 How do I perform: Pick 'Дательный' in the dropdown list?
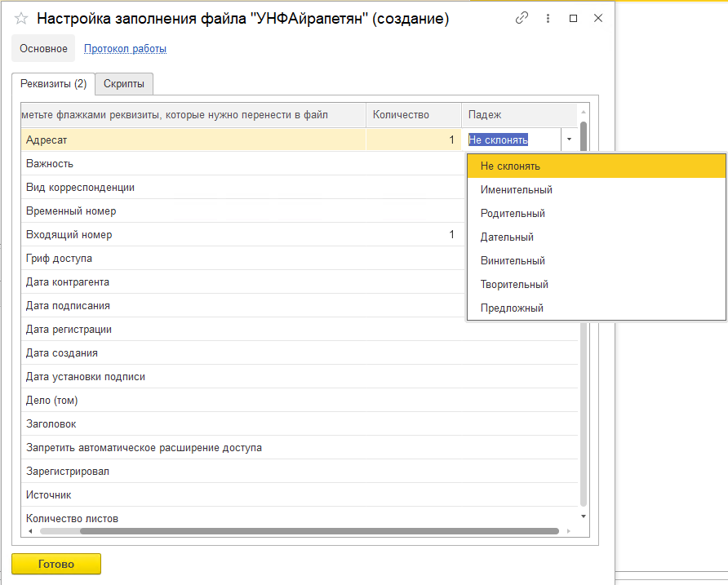coord(507,237)
